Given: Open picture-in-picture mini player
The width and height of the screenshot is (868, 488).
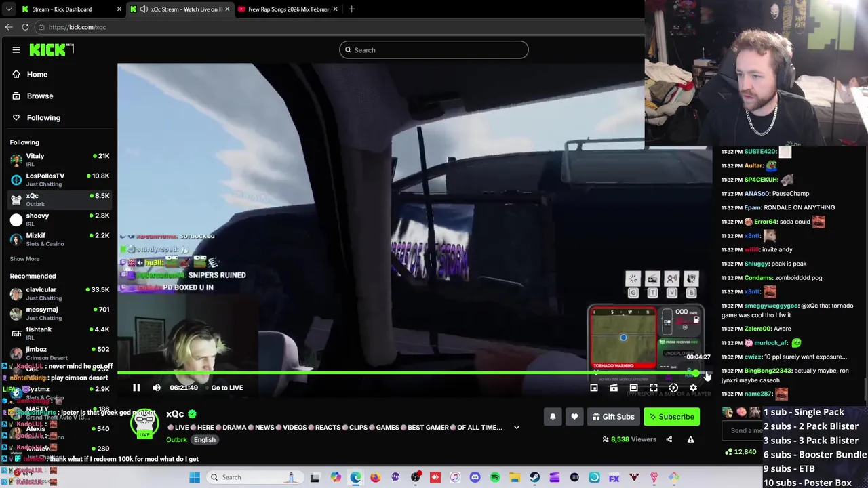Looking at the screenshot, I should pyautogui.click(x=594, y=388).
